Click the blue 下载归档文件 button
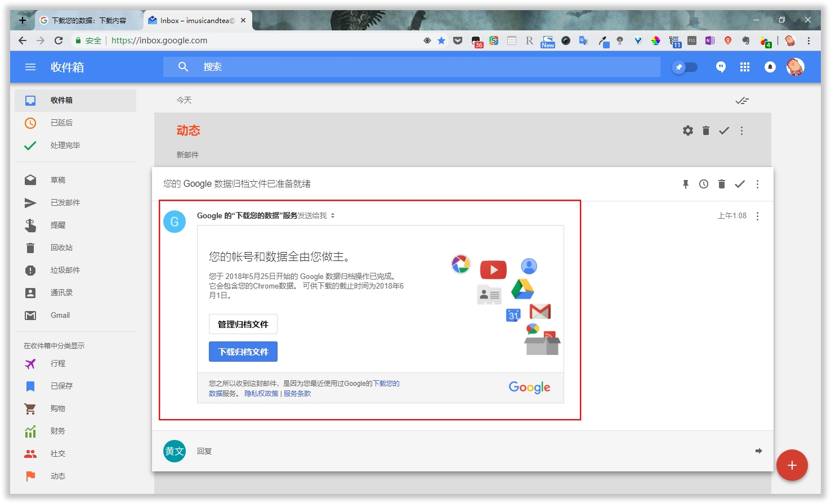Screen dimensions: 831x504 [243, 352]
